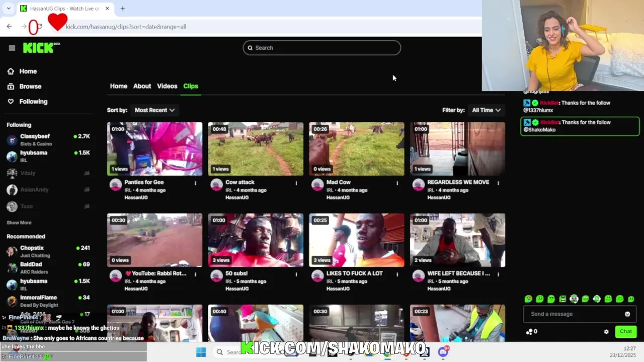Open options menu for 50 subs! clip
Image resolution: width=644 pixels, height=362 pixels.
point(296,275)
